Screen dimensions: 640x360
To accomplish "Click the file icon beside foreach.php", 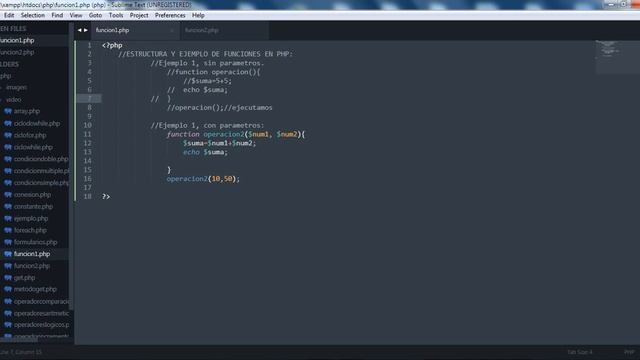I will click(x=8, y=230).
